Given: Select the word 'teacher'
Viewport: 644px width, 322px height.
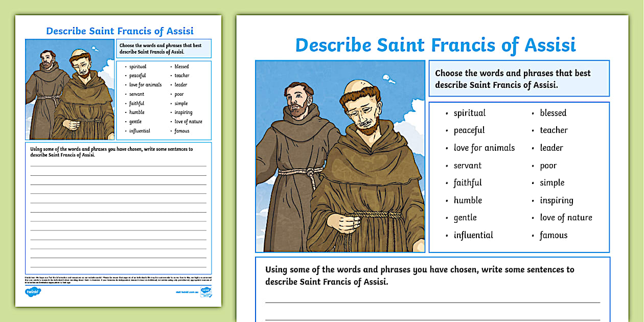Looking at the screenshot, I should point(554,130).
